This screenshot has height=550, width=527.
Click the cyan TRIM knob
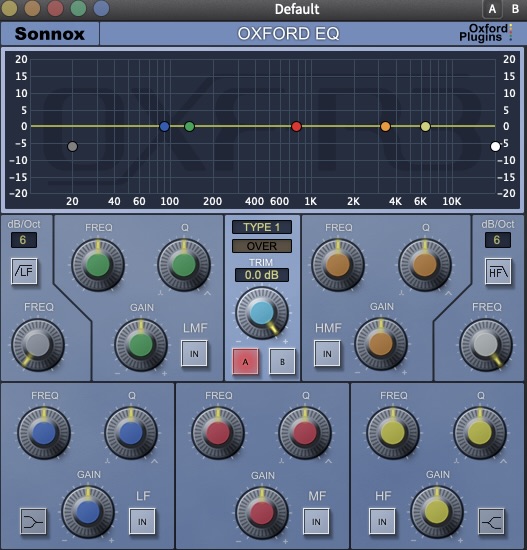[x=262, y=312]
